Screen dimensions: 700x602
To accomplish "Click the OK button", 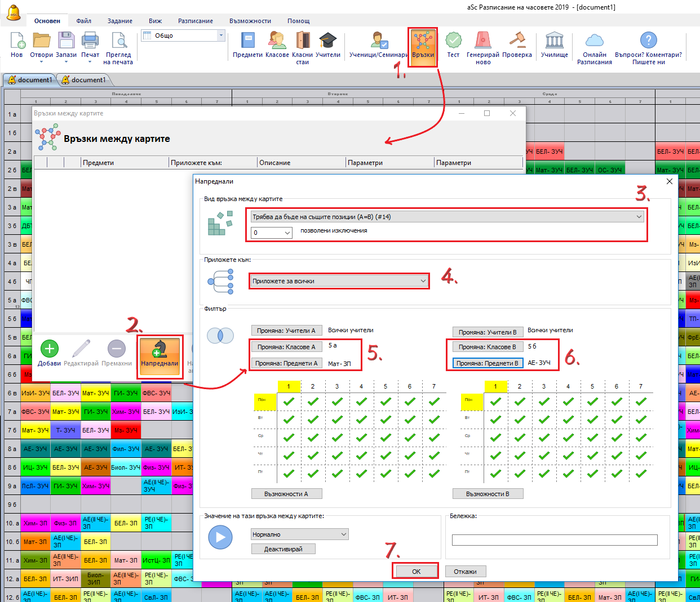I will pos(416,571).
